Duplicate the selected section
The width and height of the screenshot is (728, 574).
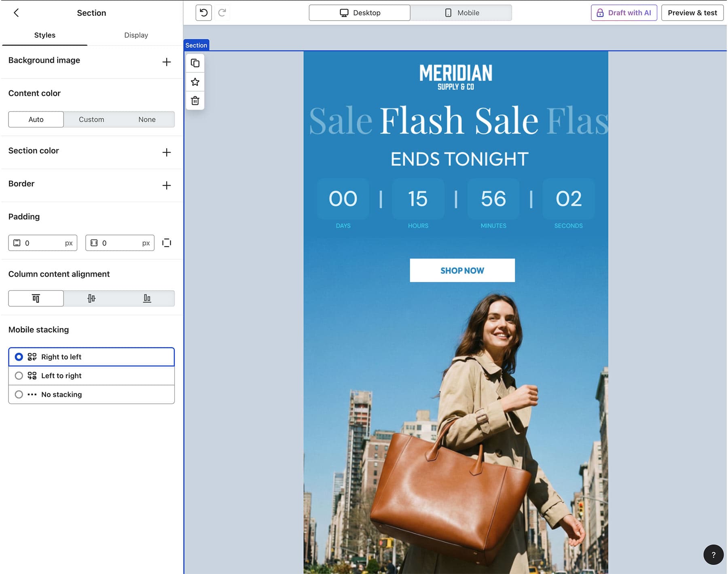pyautogui.click(x=195, y=63)
